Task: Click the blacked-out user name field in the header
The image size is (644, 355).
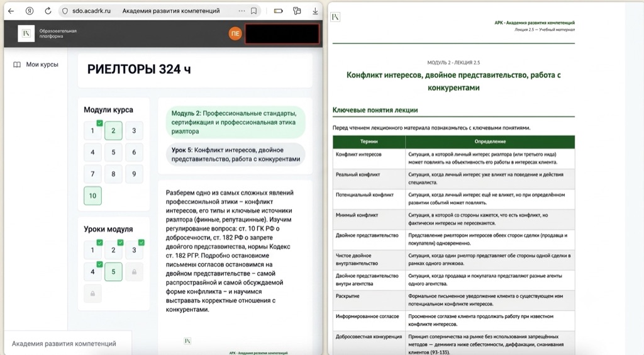Action: (x=282, y=34)
